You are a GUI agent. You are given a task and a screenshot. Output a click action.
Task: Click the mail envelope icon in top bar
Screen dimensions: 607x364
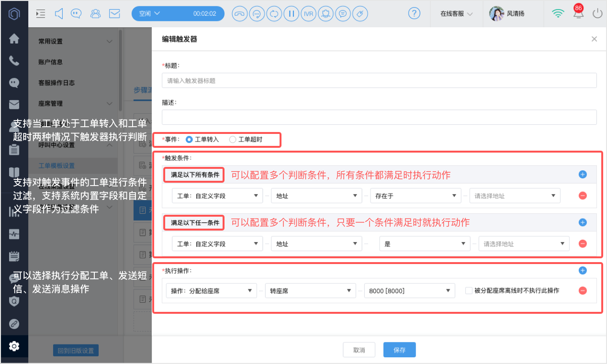114,14
